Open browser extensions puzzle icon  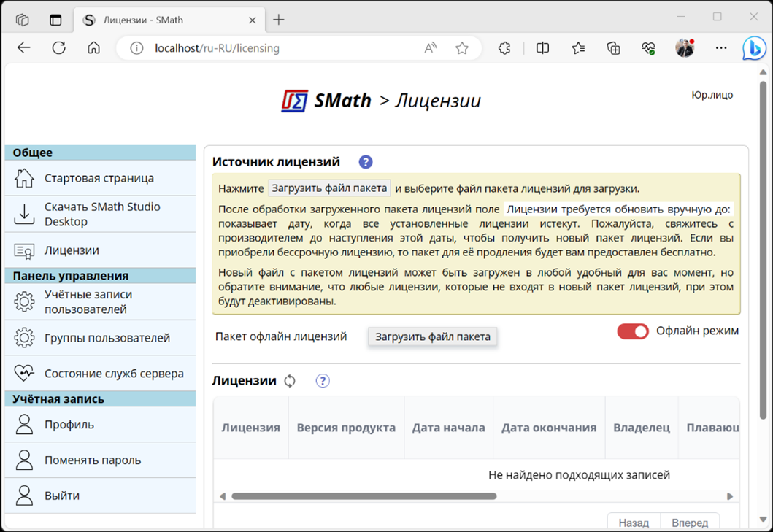(x=504, y=48)
